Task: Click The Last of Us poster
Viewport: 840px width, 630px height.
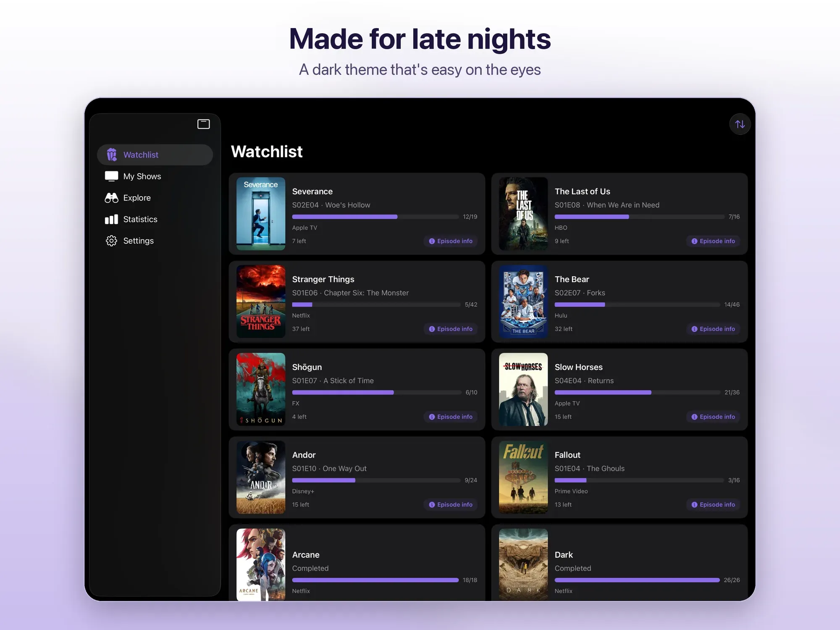Action: click(x=523, y=214)
